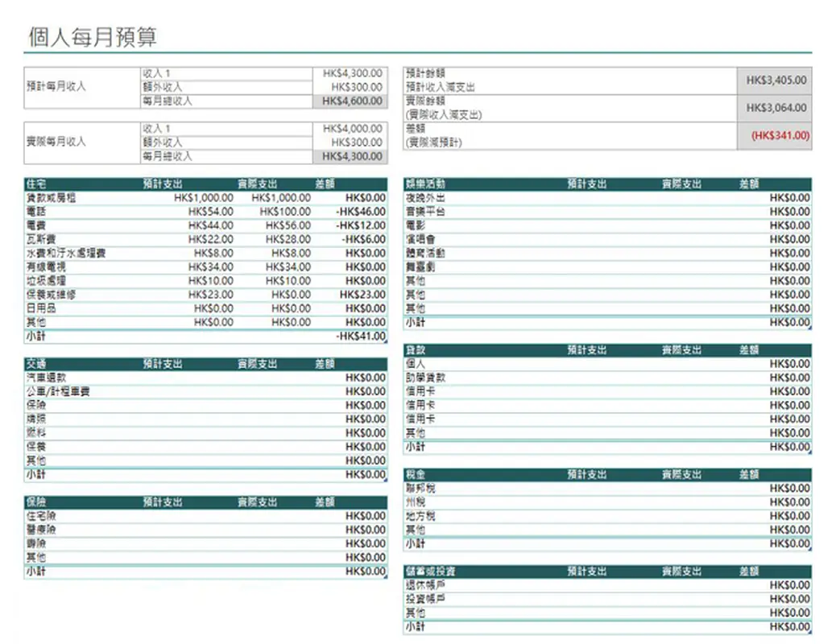Select the 州稅 row label
The width and height of the screenshot is (836, 644).
[416, 502]
